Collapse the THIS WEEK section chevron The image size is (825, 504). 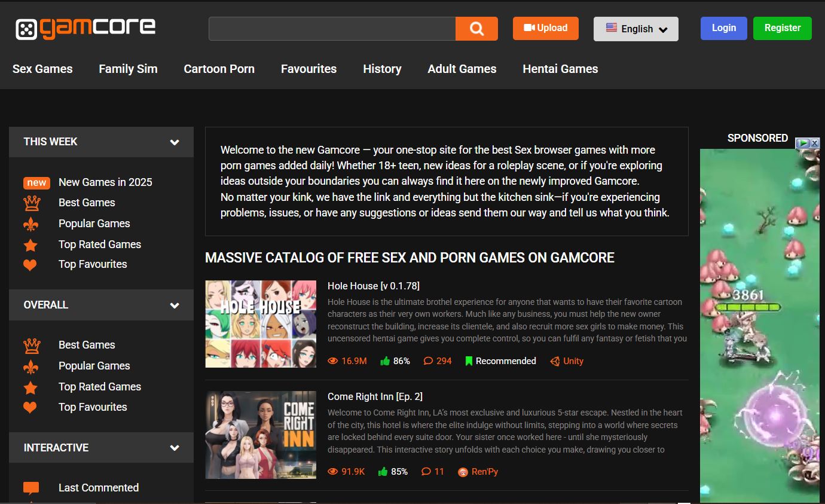coord(175,142)
